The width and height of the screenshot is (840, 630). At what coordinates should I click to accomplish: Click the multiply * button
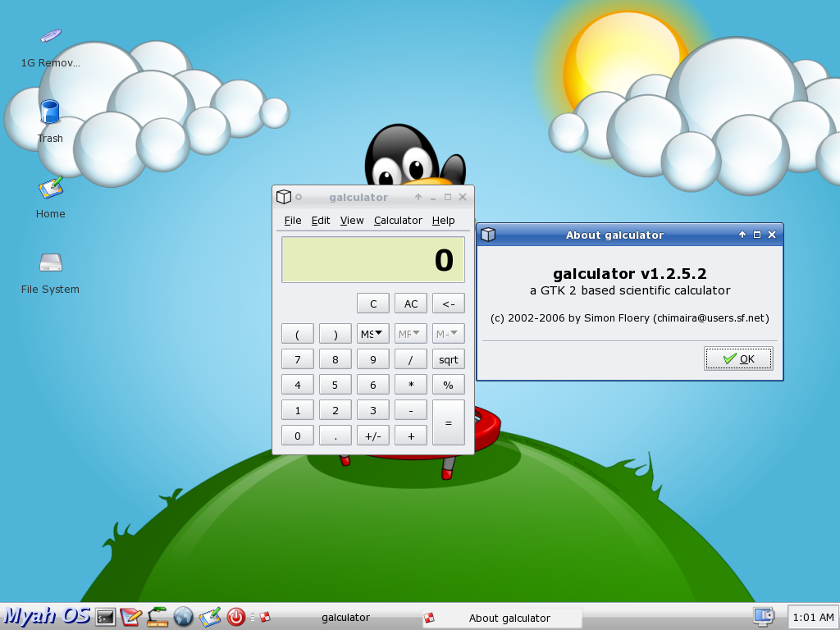pyautogui.click(x=410, y=385)
